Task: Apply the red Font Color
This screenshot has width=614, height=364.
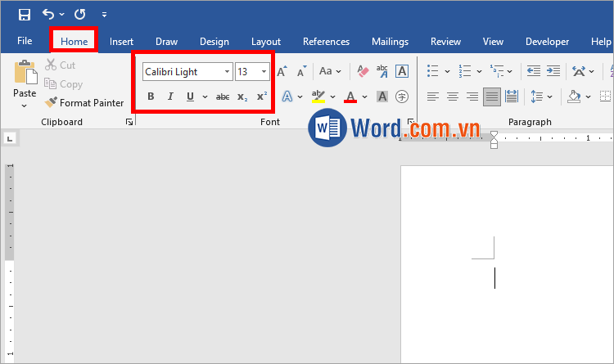Action: pos(350,97)
